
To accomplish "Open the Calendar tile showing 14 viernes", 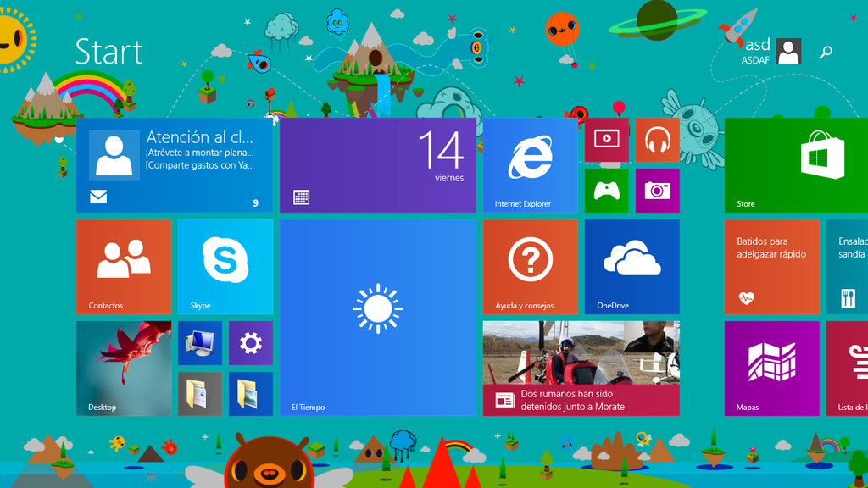I will pyautogui.click(x=377, y=165).
